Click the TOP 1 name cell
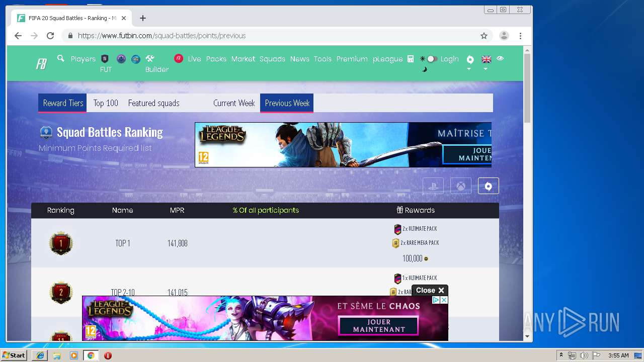Image resolution: width=644 pixels, height=362 pixels. (123, 243)
